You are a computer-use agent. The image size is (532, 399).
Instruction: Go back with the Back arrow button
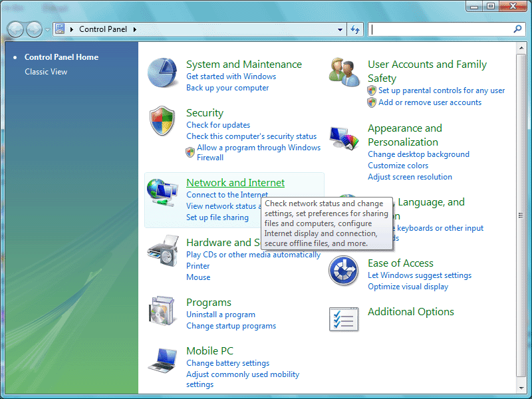coord(15,29)
